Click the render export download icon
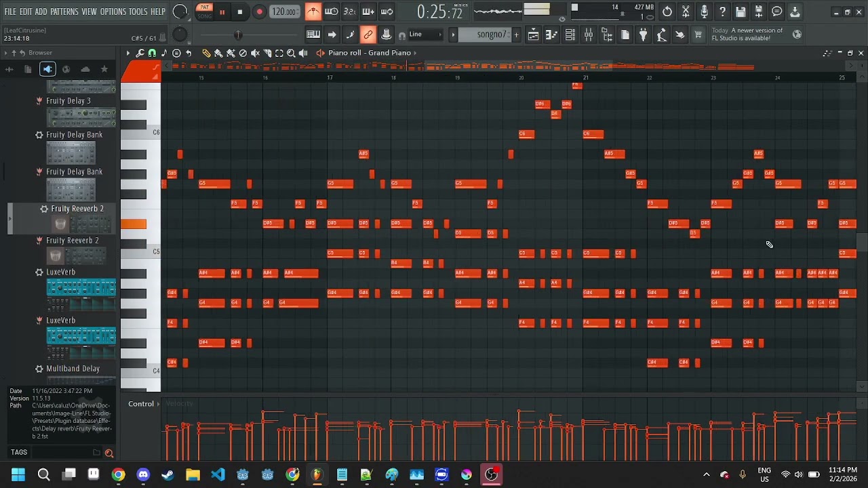868x488 pixels. click(x=795, y=12)
